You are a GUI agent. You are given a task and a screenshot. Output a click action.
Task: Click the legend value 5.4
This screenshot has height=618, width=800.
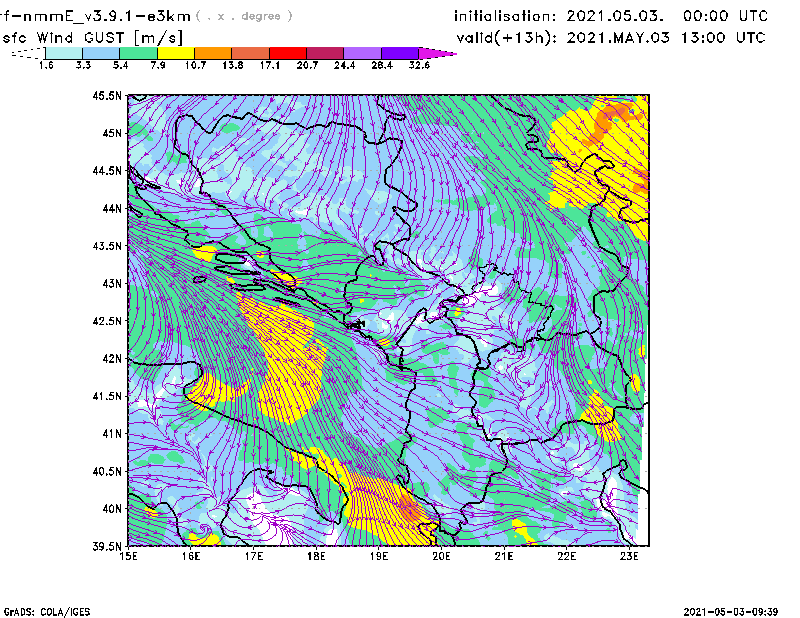120,65
